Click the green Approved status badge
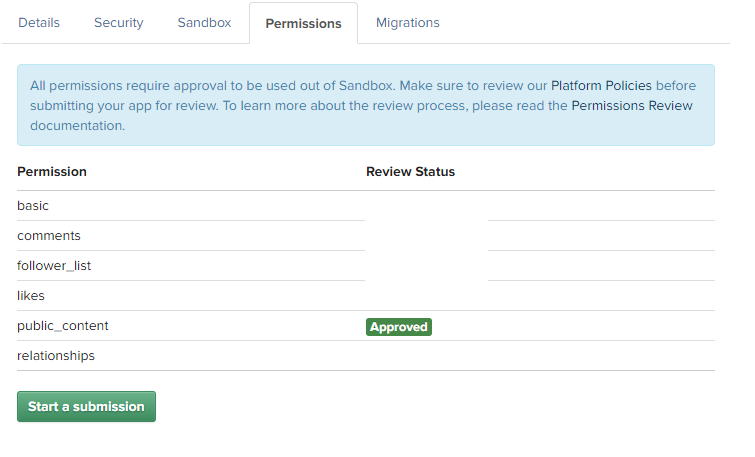This screenshot has height=457, width=755. coord(399,327)
